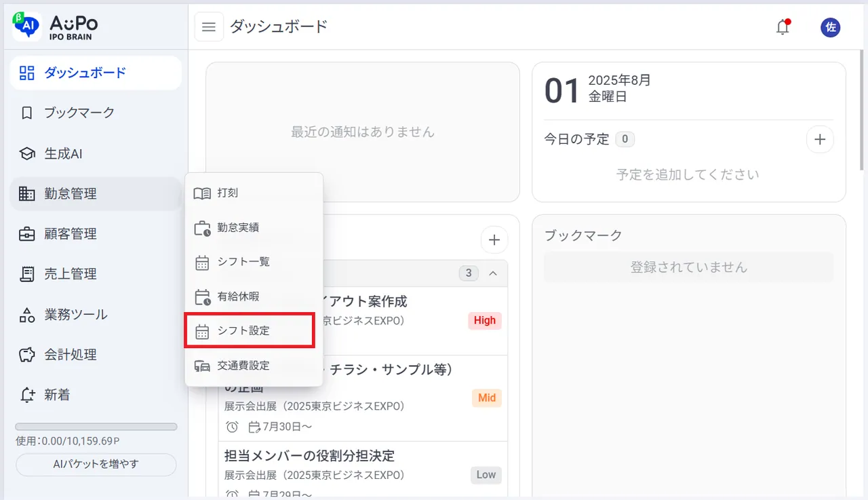
Task: Click the AIパケットを増やす button
Action: point(96,465)
